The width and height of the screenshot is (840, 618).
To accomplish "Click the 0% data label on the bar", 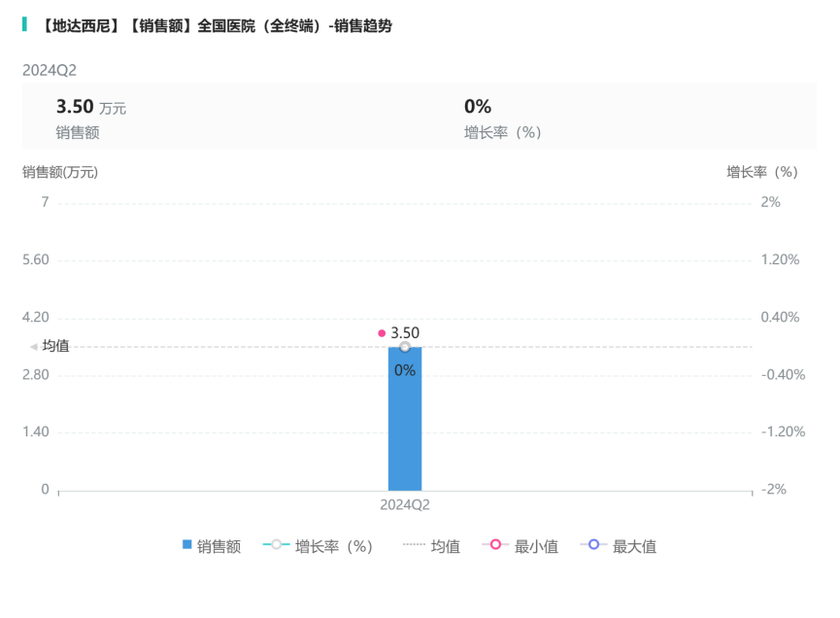I will [405, 370].
